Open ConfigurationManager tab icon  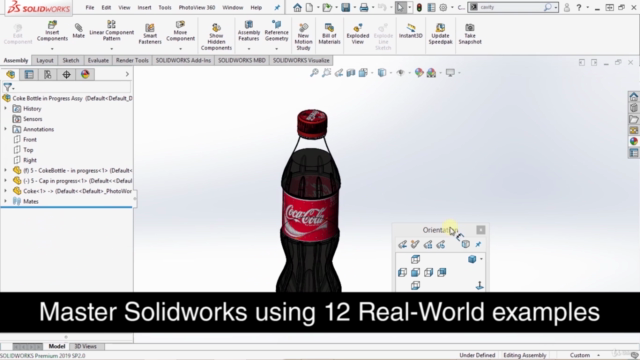pyautogui.click(x=48, y=74)
